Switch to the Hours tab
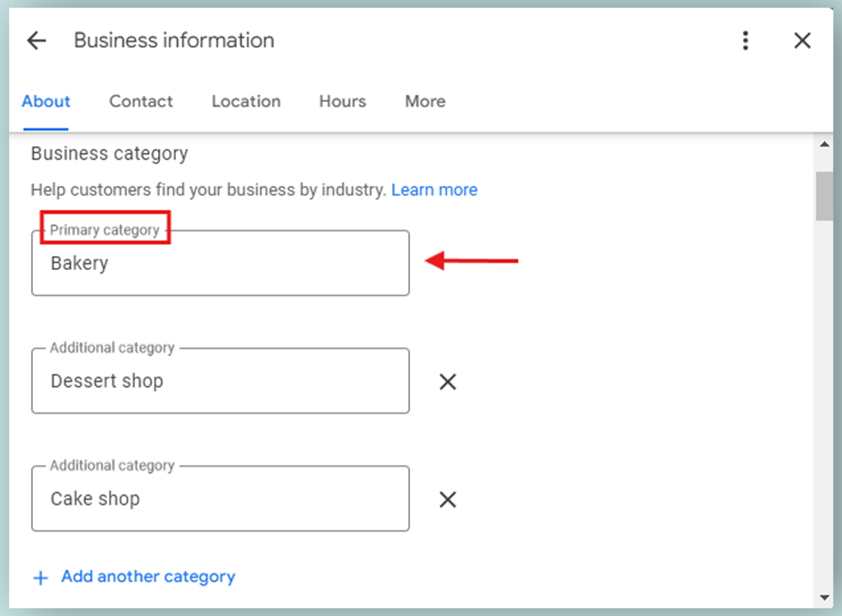Image resolution: width=842 pixels, height=616 pixels. coord(342,101)
